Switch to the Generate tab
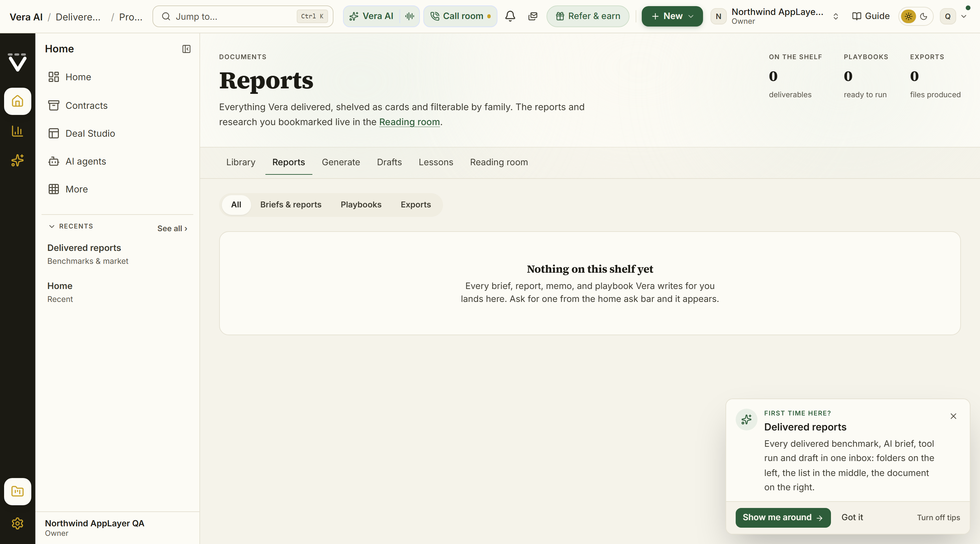The width and height of the screenshot is (980, 544). tap(341, 162)
